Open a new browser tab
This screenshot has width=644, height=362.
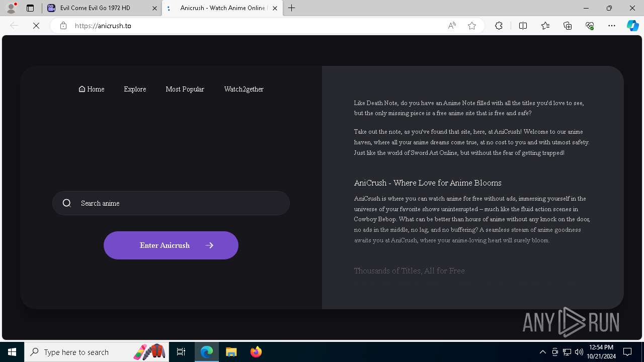292,8
